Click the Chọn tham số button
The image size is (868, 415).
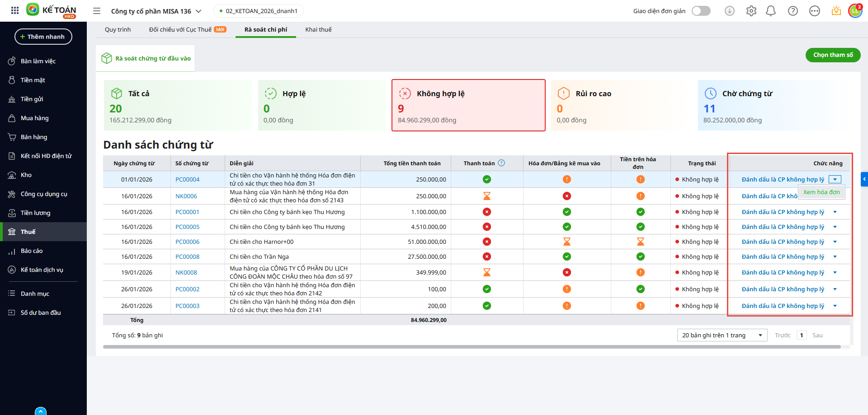coord(833,55)
